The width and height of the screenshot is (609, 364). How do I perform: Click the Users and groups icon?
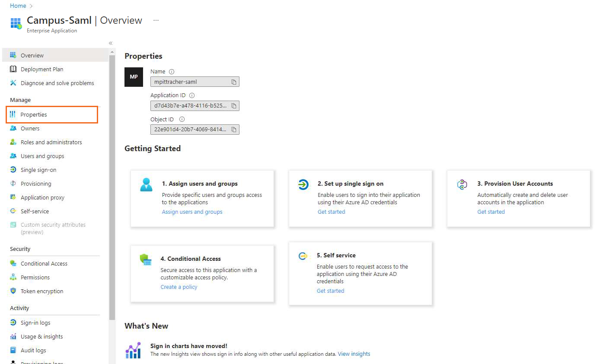(13, 156)
